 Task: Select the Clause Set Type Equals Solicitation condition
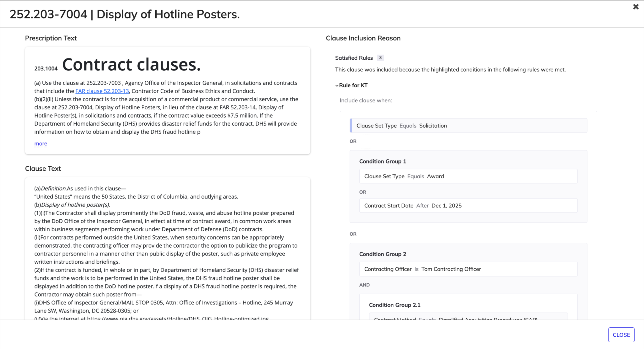coord(468,126)
